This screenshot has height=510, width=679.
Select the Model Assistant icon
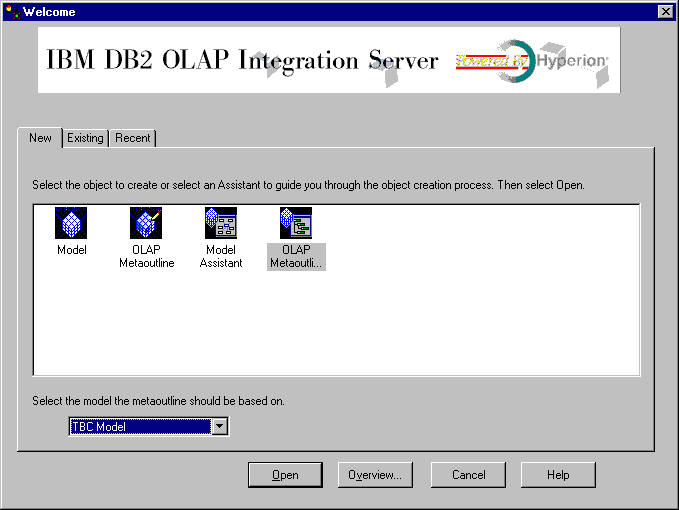[221, 223]
